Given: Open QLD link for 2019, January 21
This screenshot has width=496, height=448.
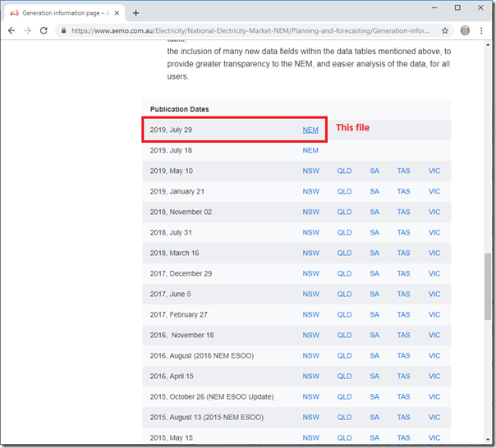Looking at the screenshot, I should (344, 192).
